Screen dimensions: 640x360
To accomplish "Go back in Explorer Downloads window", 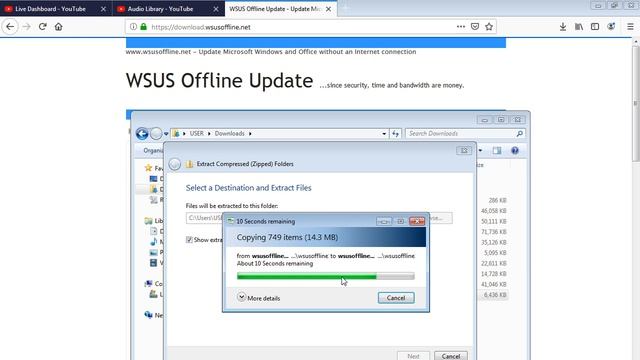I will point(142,133).
